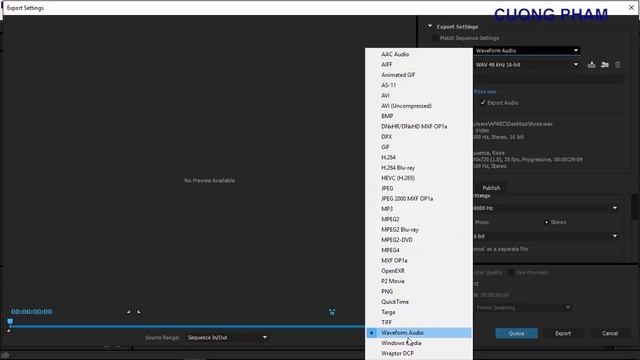This screenshot has height=360, width=640.
Task: Open the 16 bit sample size dropdown
Action: click(545, 236)
